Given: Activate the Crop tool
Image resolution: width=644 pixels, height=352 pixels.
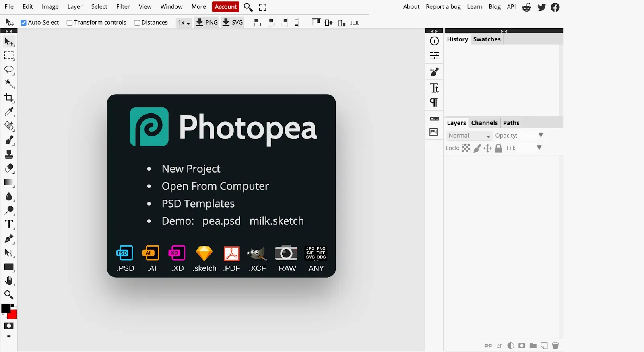Looking at the screenshot, I should point(9,98).
